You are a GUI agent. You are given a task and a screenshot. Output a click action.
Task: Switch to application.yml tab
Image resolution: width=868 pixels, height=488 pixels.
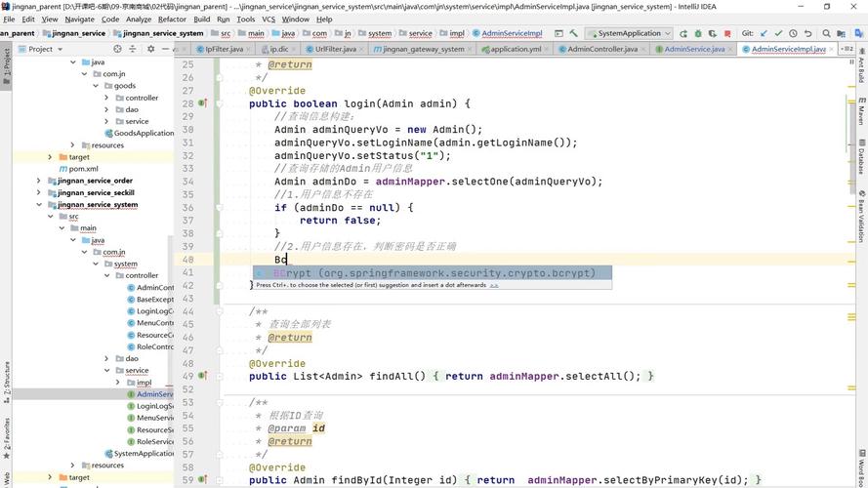516,49
